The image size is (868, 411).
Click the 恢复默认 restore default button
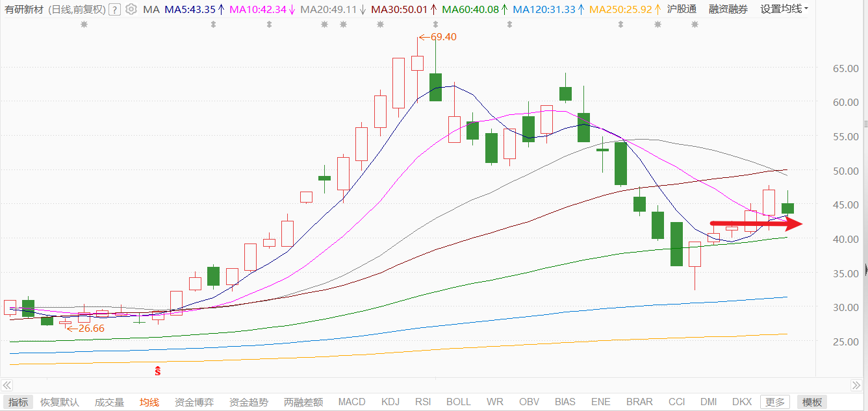pos(60,402)
